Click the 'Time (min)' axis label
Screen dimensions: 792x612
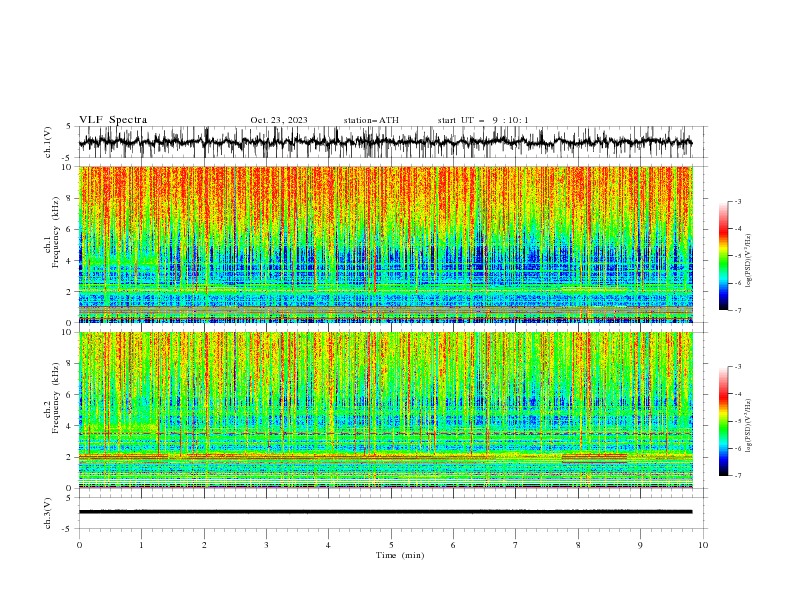[400, 555]
